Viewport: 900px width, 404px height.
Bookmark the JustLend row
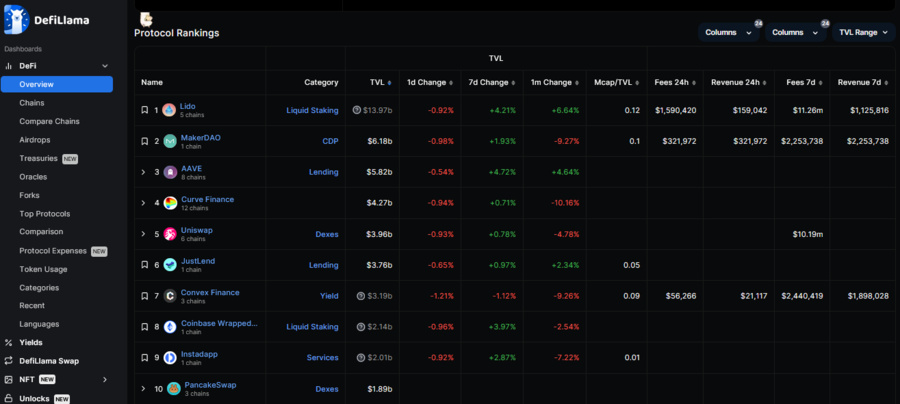[145, 265]
